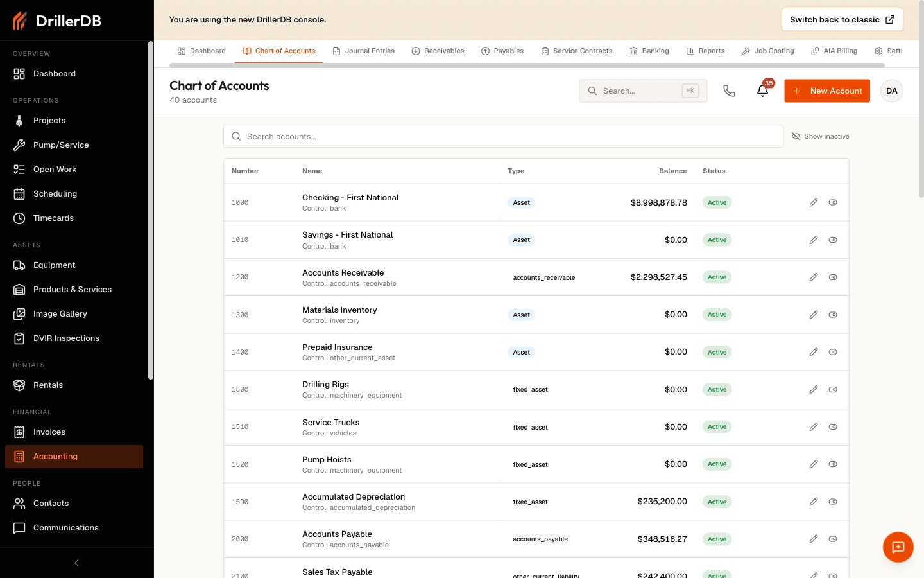Switch to the Banking tab
This screenshot has height=578, width=924.
[649, 51]
